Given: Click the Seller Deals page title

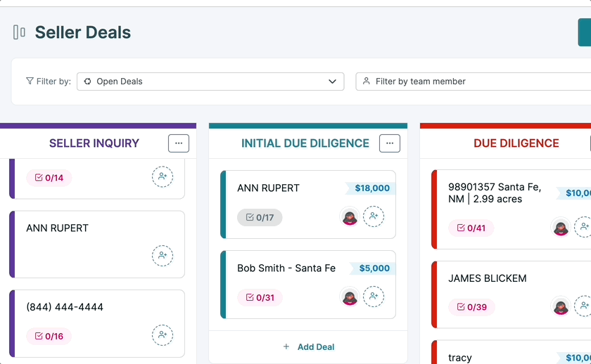Looking at the screenshot, I should click(x=83, y=32).
